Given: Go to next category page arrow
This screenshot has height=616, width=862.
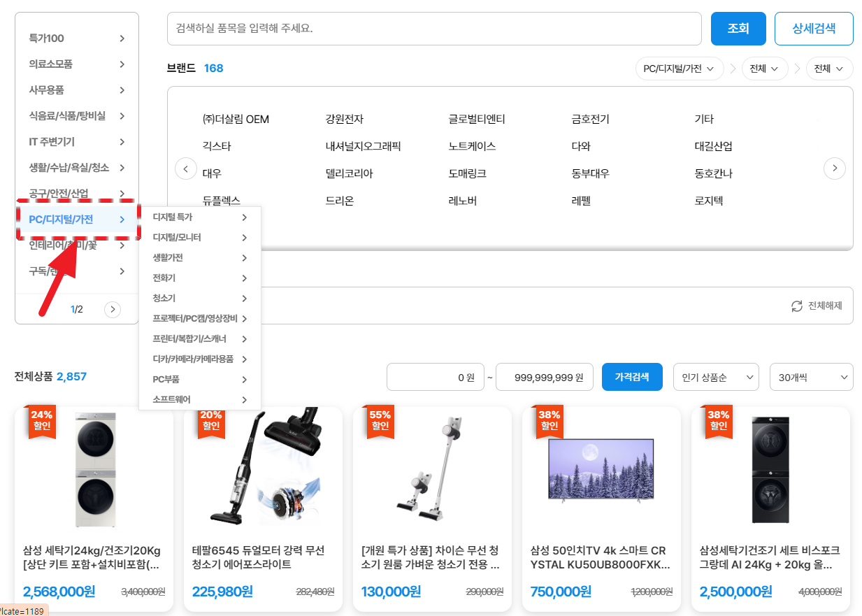Looking at the screenshot, I should click(113, 309).
